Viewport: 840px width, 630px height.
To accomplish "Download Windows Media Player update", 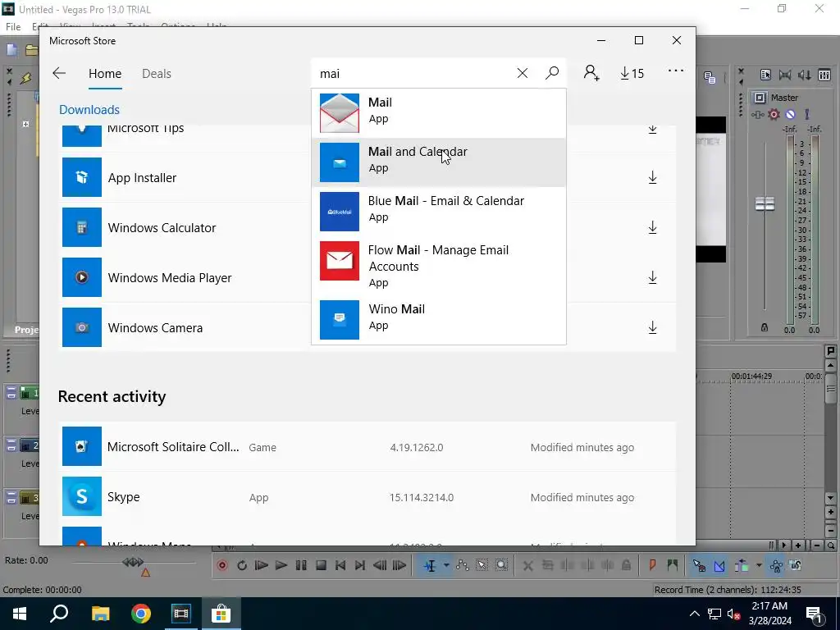I will (x=652, y=277).
